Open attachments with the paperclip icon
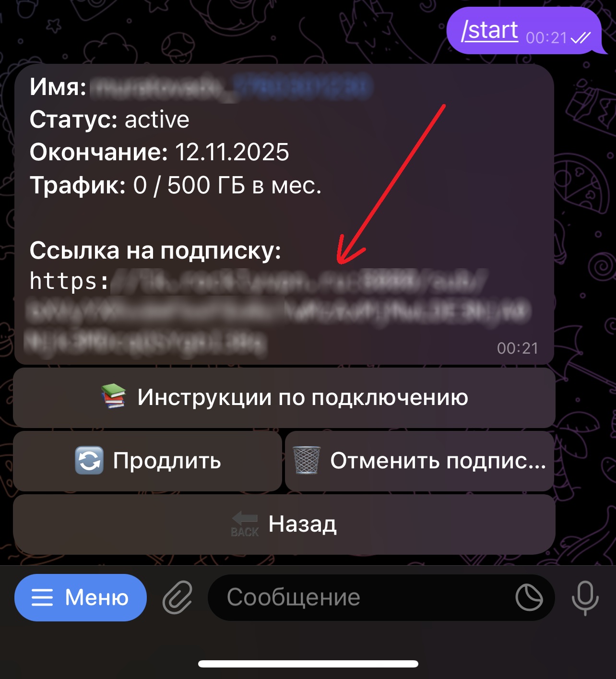616x679 pixels. click(178, 597)
